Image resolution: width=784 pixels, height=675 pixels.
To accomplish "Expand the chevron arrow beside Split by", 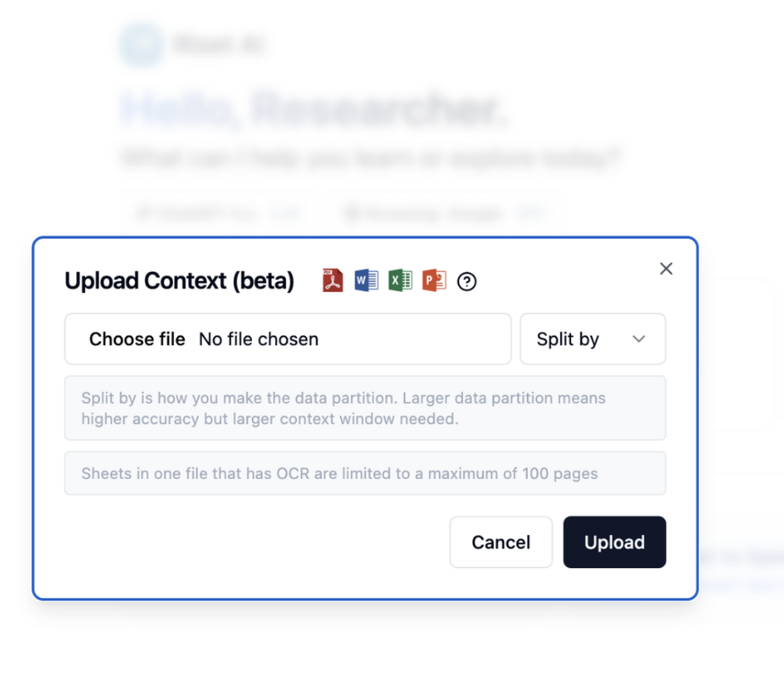I will pos(639,339).
